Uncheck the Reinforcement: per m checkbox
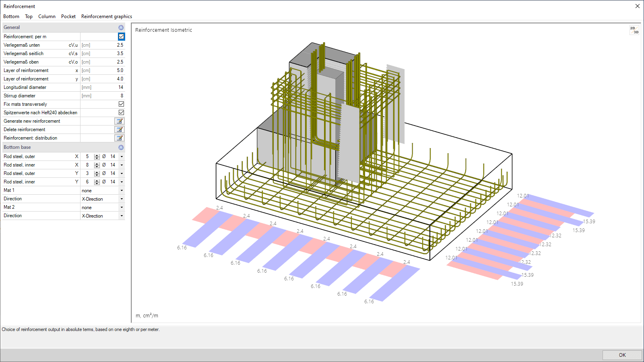The image size is (644, 362). [x=121, y=36]
